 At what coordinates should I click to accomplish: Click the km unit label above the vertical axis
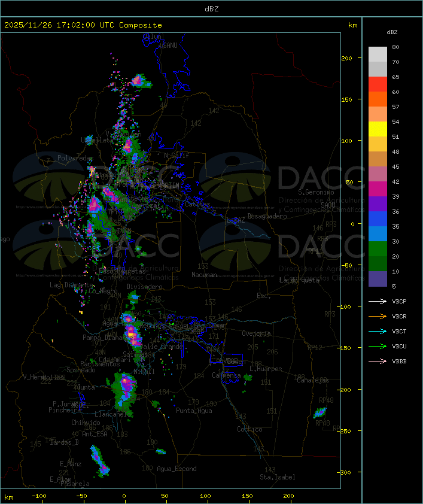point(352,25)
